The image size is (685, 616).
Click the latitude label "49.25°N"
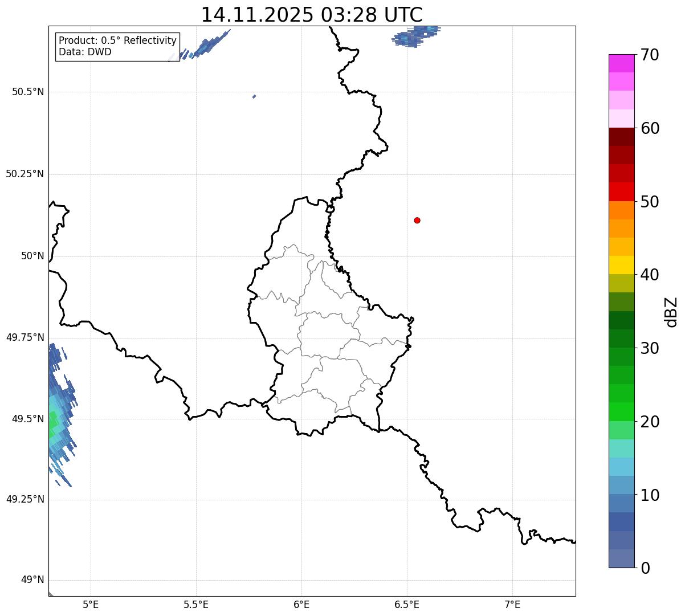coord(25,499)
